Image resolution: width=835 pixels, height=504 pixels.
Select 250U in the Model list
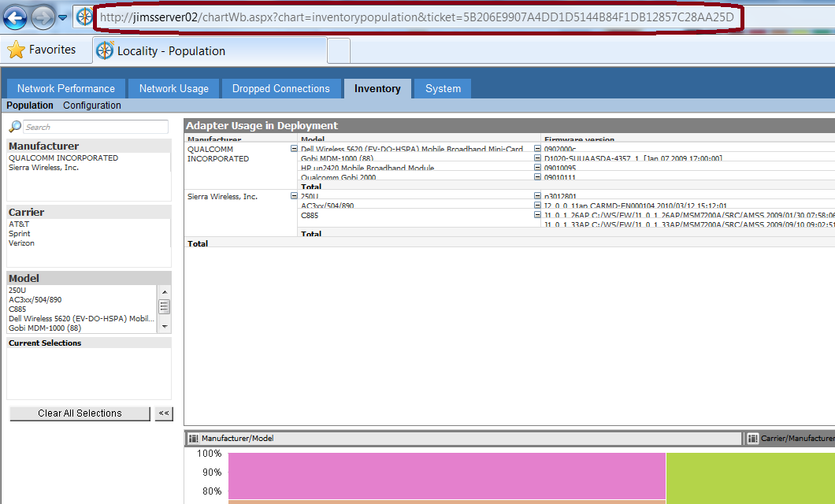tap(17, 290)
